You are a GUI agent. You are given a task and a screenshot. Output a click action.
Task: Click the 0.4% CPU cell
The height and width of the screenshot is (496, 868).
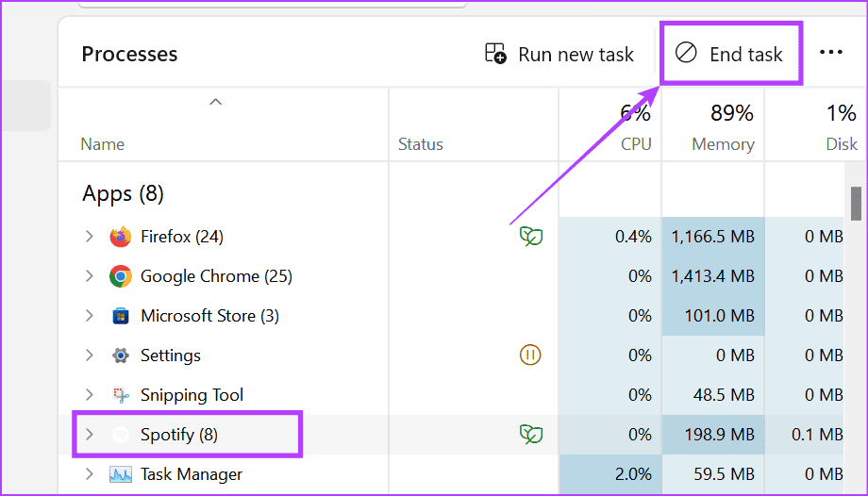(610, 237)
